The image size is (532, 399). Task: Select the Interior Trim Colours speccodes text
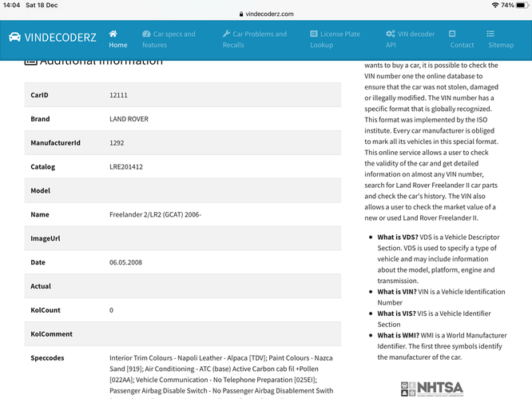point(221,377)
